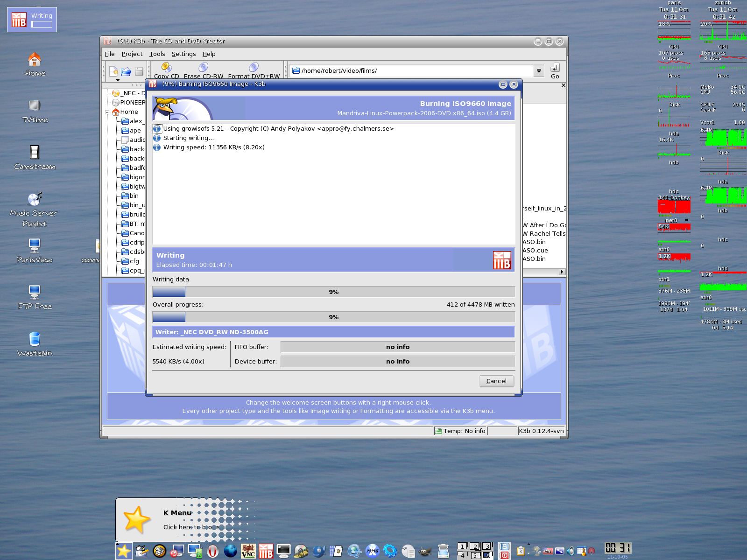Screen dimensions: 747x560
Task: Click the K3b logo in Writing status banner
Action: (502, 260)
